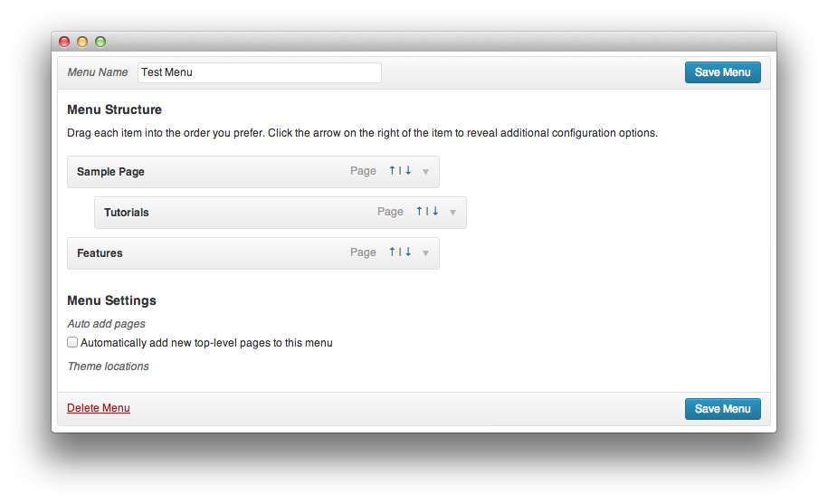Image resolution: width=828 pixels, height=504 pixels.
Task: Zoom the window with the green button
Action: click(x=100, y=42)
